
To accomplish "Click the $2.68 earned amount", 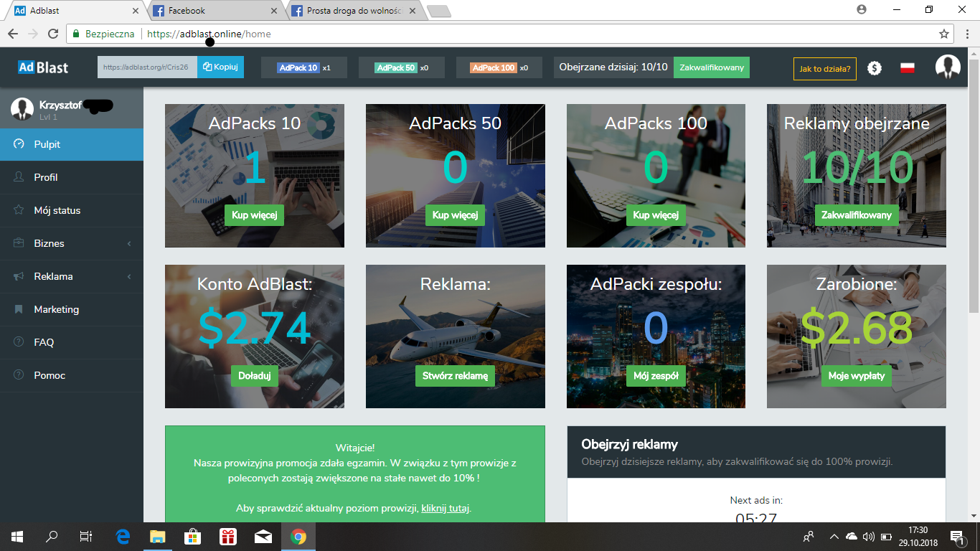I will (x=857, y=328).
